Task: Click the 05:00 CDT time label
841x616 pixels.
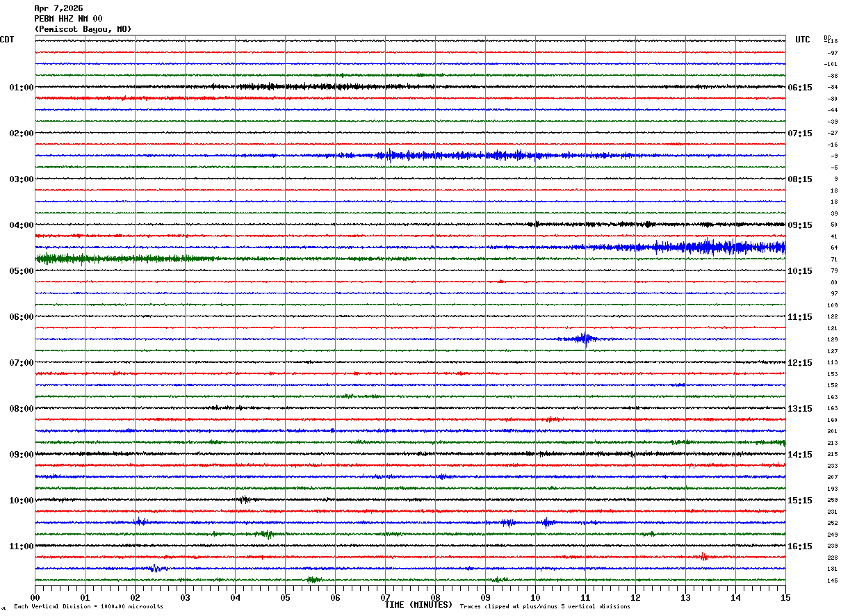Action: [21, 271]
